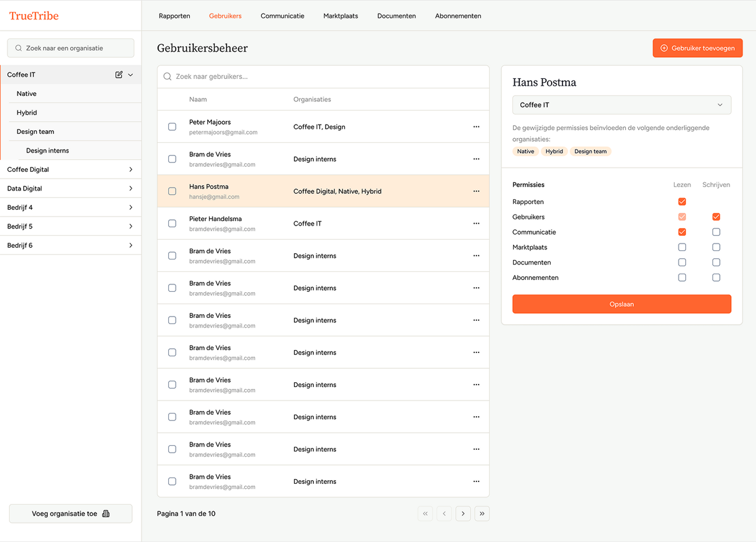Click the last page double-arrow in pagination
The image size is (756, 542).
482,514
